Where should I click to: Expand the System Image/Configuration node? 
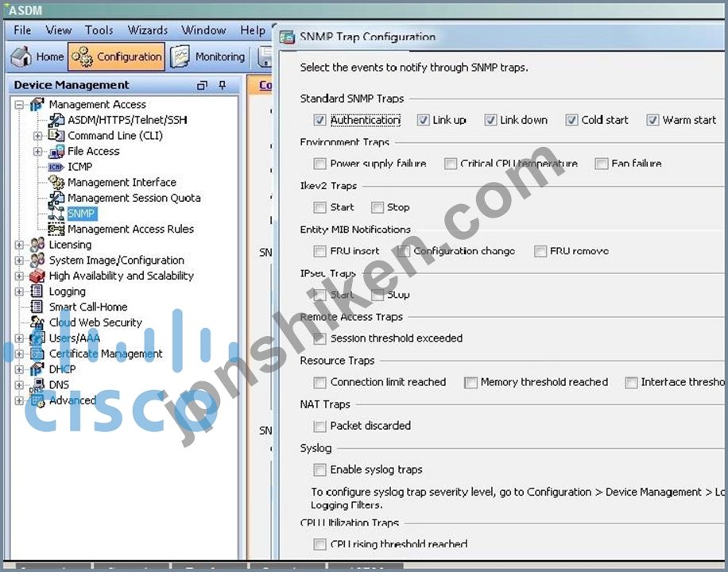click(19, 261)
